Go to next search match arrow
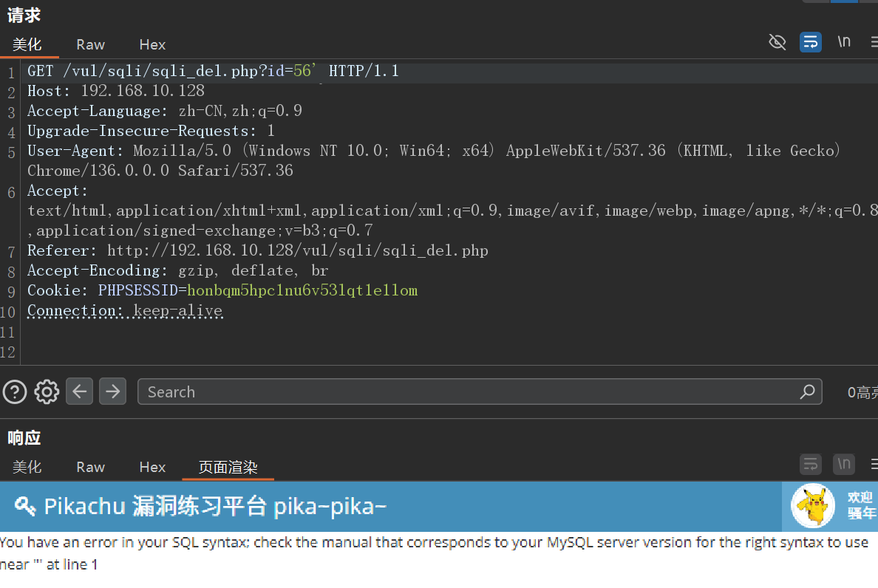Screen dimensions: 878x588 (x=112, y=392)
